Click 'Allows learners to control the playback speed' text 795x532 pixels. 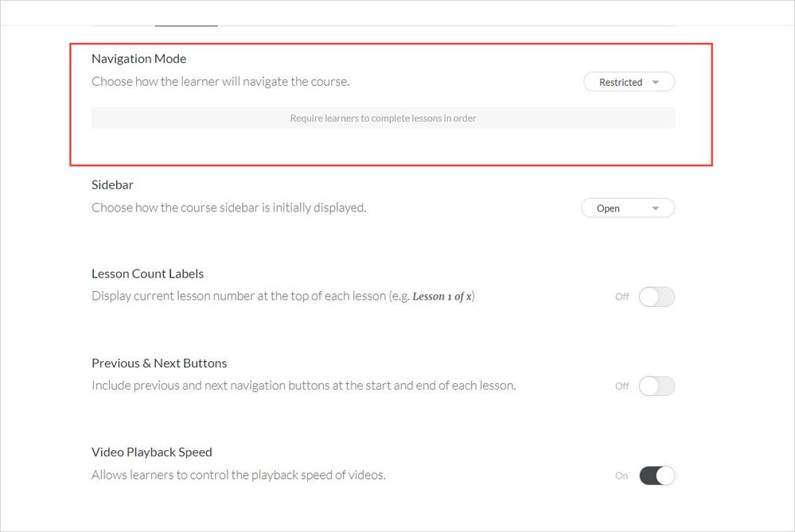(x=238, y=476)
